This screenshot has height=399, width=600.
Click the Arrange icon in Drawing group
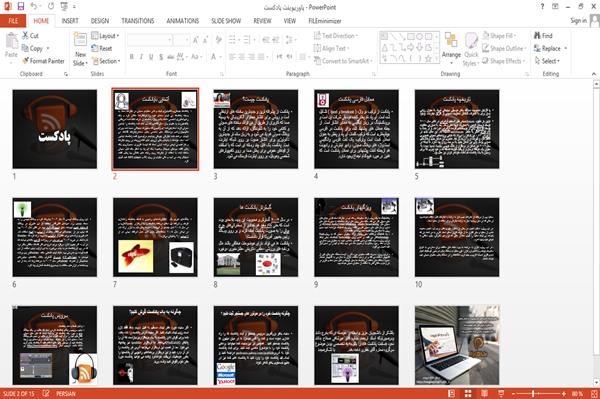tap(451, 48)
